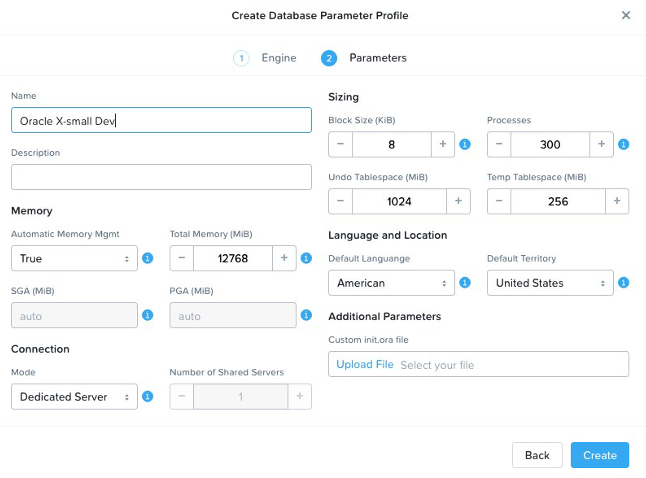Increase Temp Tablespace with plus
646x478 pixels.
point(617,201)
